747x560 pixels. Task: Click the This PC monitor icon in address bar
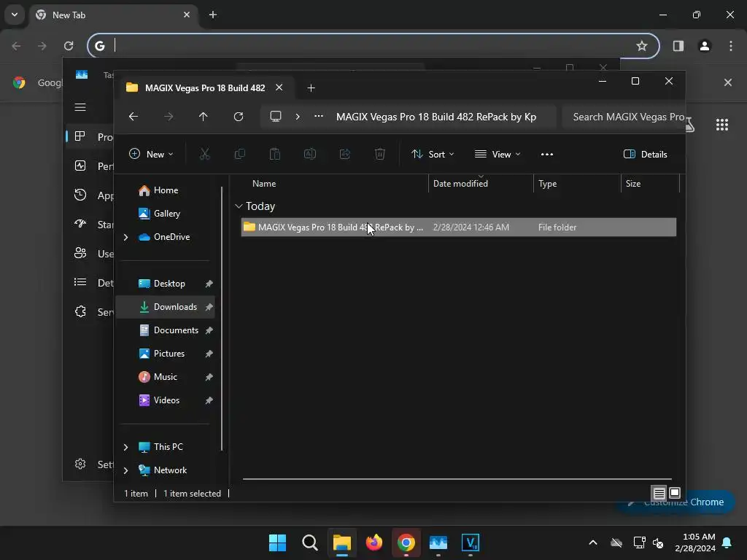[275, 117]
